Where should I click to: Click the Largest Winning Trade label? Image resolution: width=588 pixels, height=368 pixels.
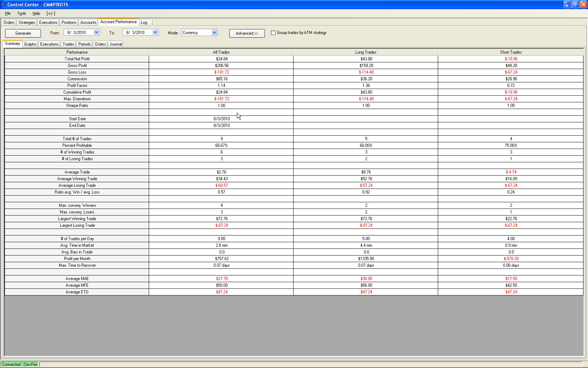pyautogui.click(x=77, y=219)
